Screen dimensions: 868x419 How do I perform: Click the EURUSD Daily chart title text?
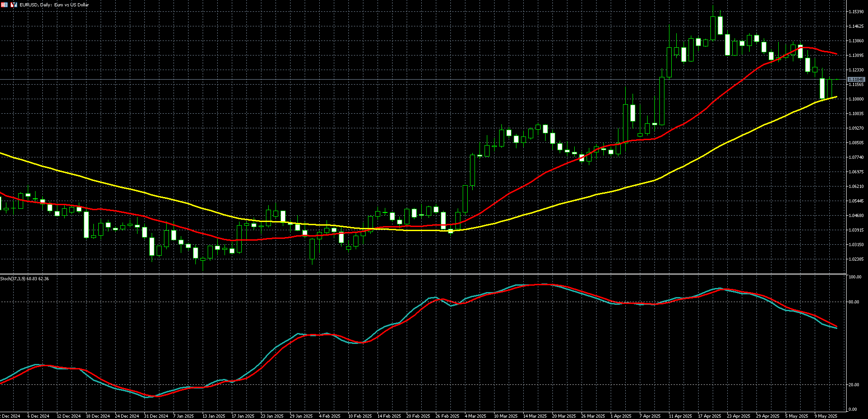tap(54, 5)
